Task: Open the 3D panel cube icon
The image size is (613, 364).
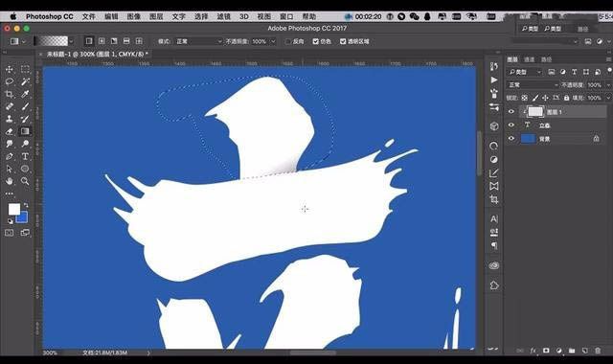Action: (x=494, y=125)
